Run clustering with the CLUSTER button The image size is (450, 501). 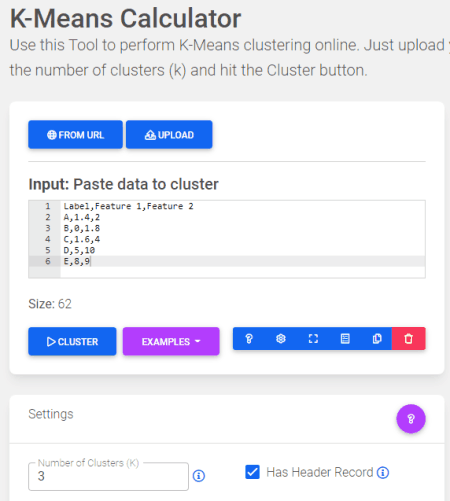click(x=72, y=341)
